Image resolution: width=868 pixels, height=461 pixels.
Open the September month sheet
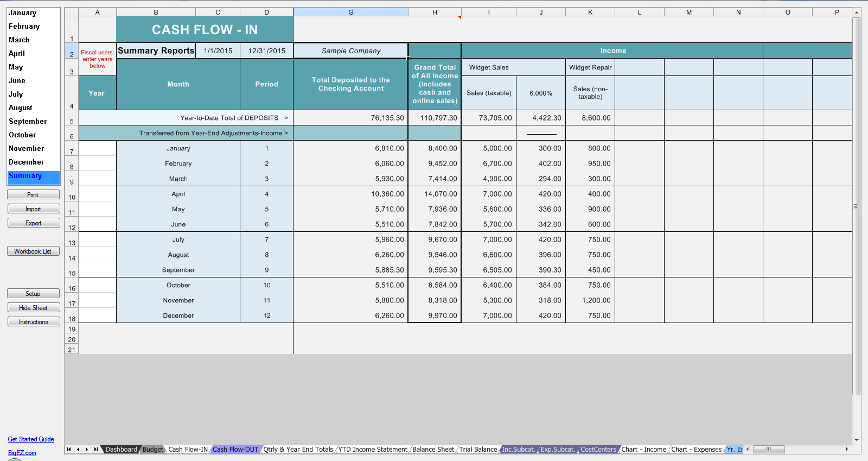[x=33, y=121]
